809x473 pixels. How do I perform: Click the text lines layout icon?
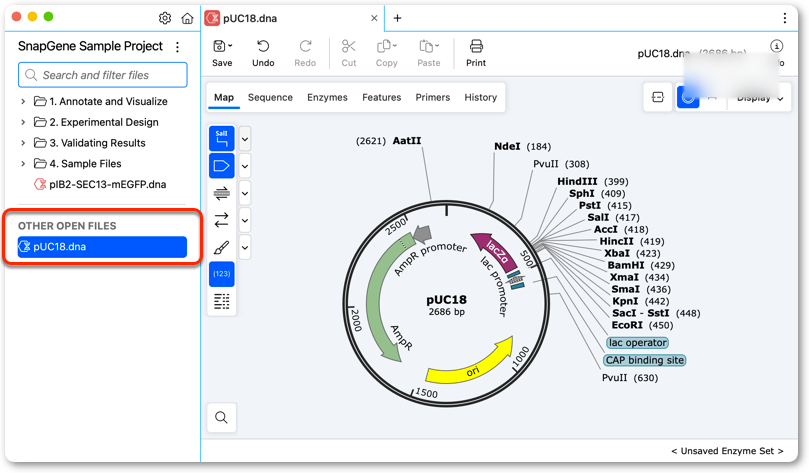[222, 301]
